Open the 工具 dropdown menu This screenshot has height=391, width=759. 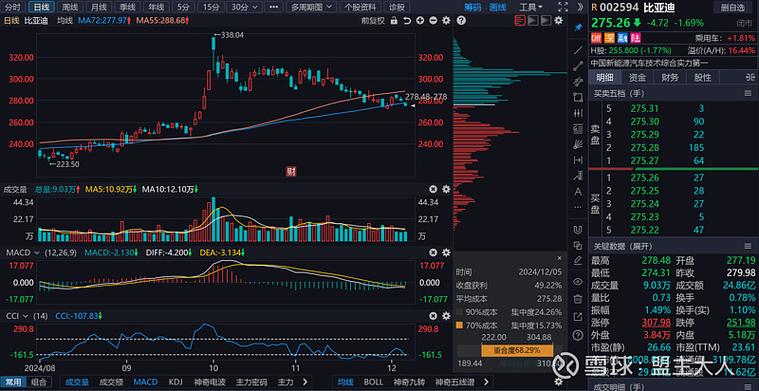point(531,7)
